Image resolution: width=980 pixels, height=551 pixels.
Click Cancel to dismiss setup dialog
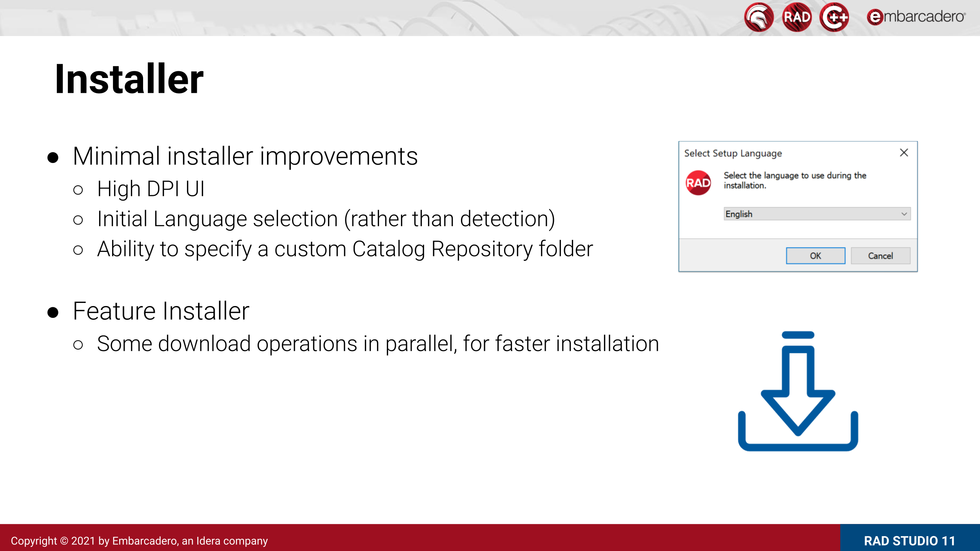click(880, 256)
